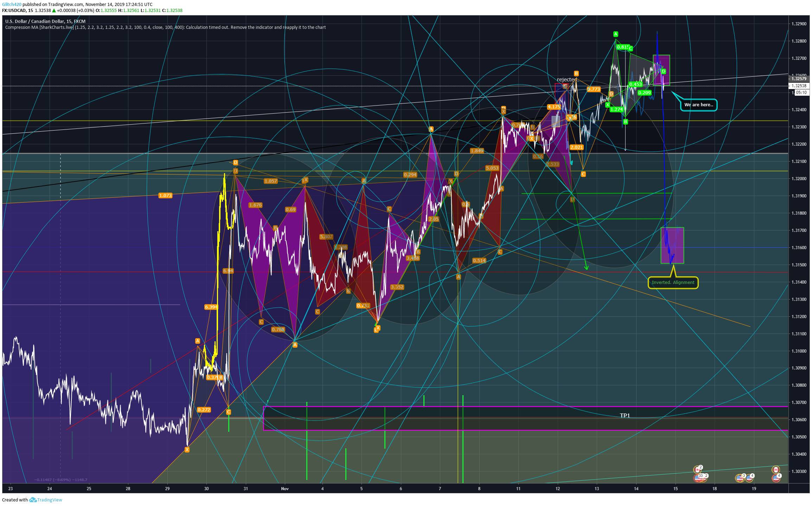Click the green 0.209 ratio label
Screen dimensions: 812x506
point(644,93)
